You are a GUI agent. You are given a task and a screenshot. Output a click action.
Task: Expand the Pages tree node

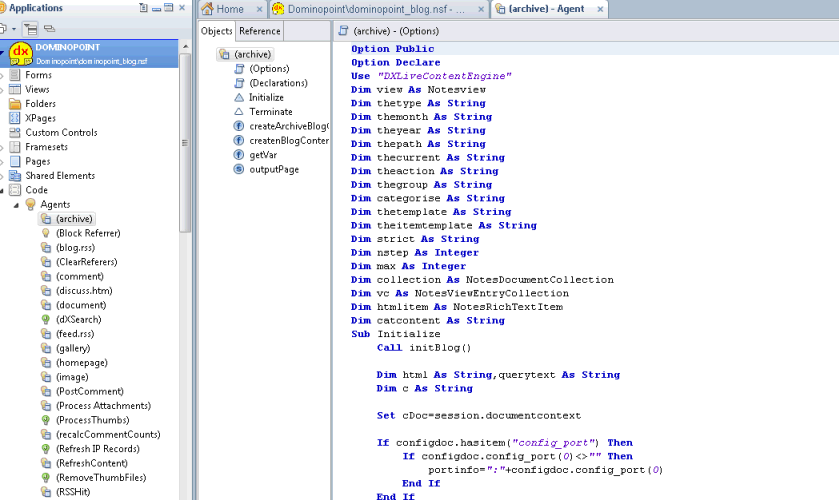pyautogui.click(x=2, y=162)
